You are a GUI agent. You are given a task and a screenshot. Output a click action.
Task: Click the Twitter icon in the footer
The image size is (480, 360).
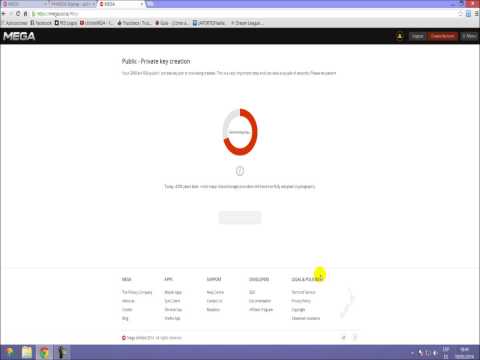coord(344,338)
